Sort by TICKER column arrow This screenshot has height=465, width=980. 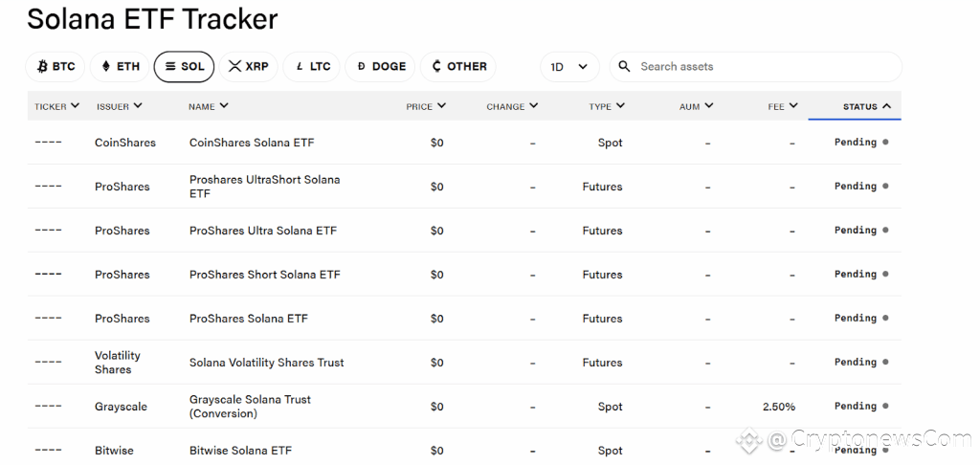point(75,105)
